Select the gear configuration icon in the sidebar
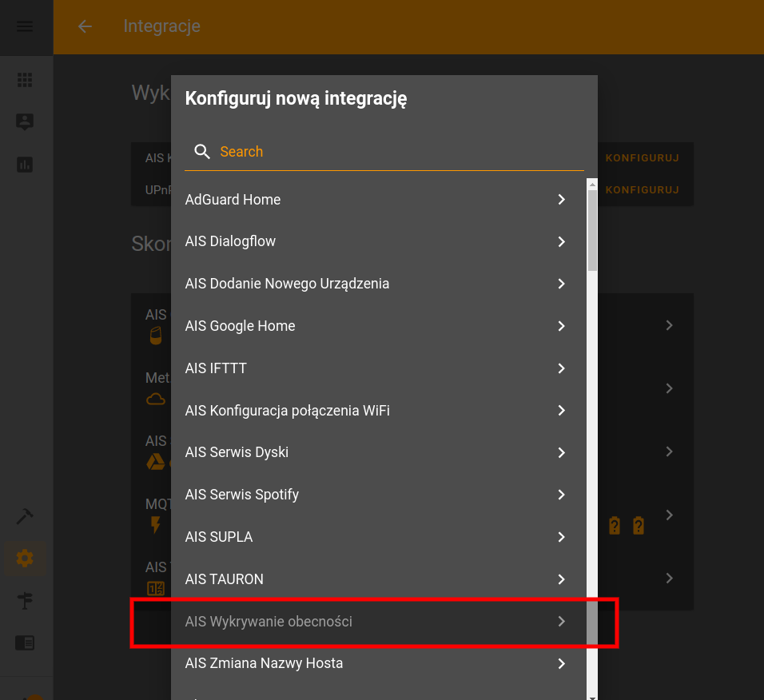The height and width of the screenshot is (700, 764). tap(25, 559)
